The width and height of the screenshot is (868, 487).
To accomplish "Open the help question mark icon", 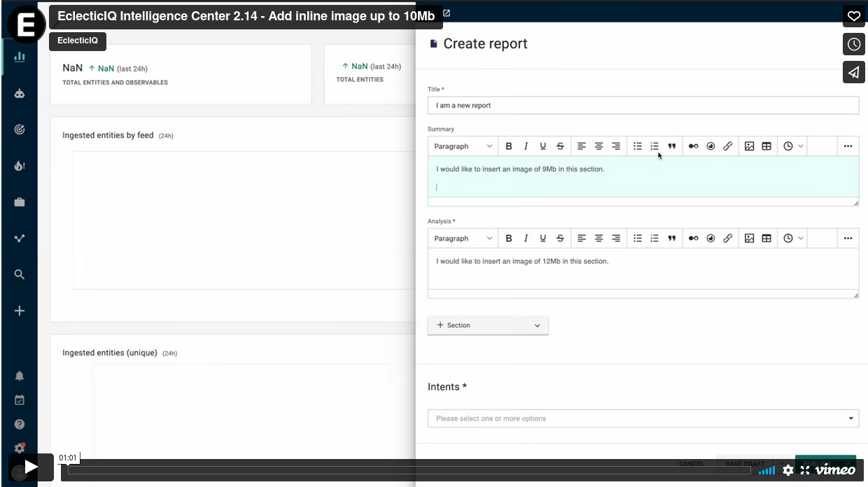I will (19, 423).
